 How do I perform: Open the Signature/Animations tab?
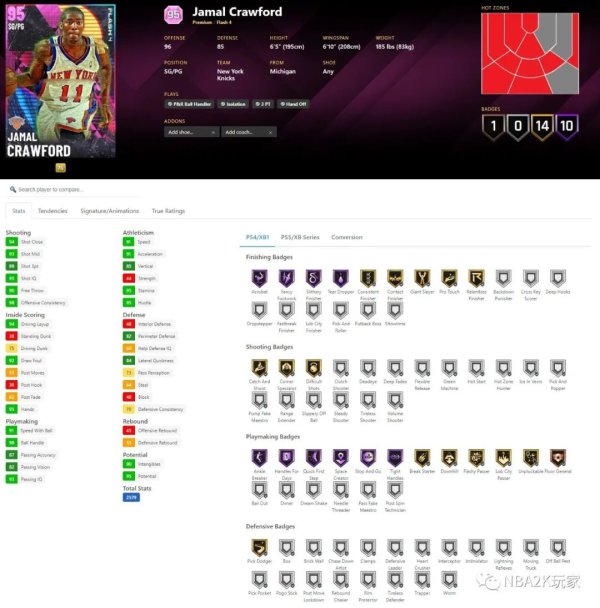click(x=109, y=211)
